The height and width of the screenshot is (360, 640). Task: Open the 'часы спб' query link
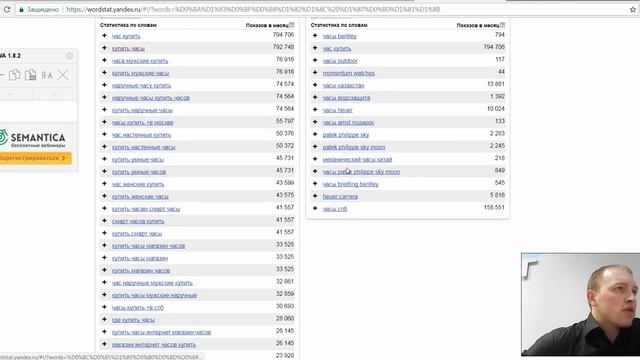tap(335, 209)
